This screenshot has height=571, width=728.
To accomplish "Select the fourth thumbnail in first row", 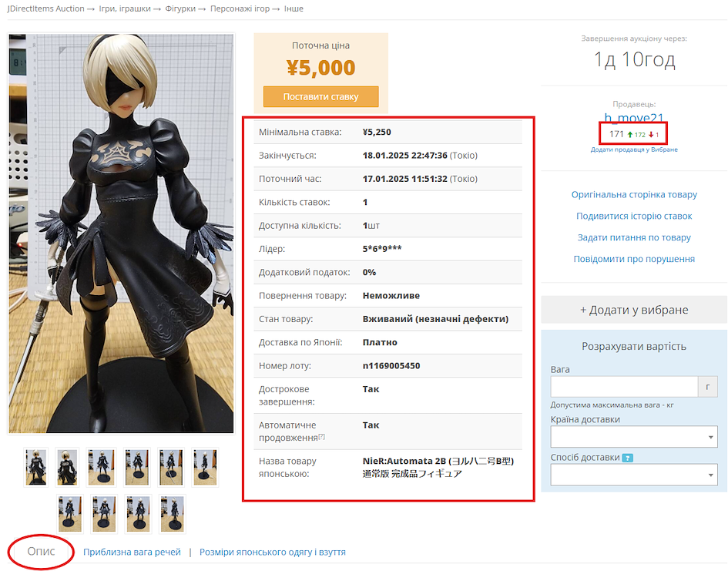I will click(x=137, y=467).
